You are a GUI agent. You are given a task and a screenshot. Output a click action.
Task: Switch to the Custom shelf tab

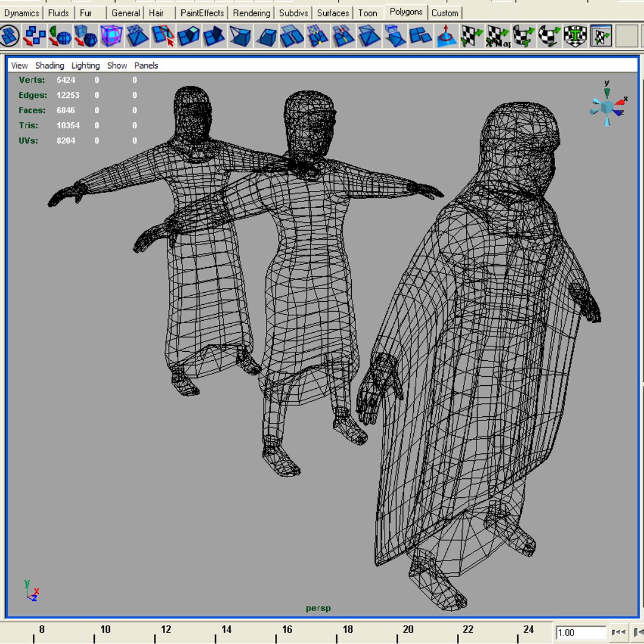[445, 13]
